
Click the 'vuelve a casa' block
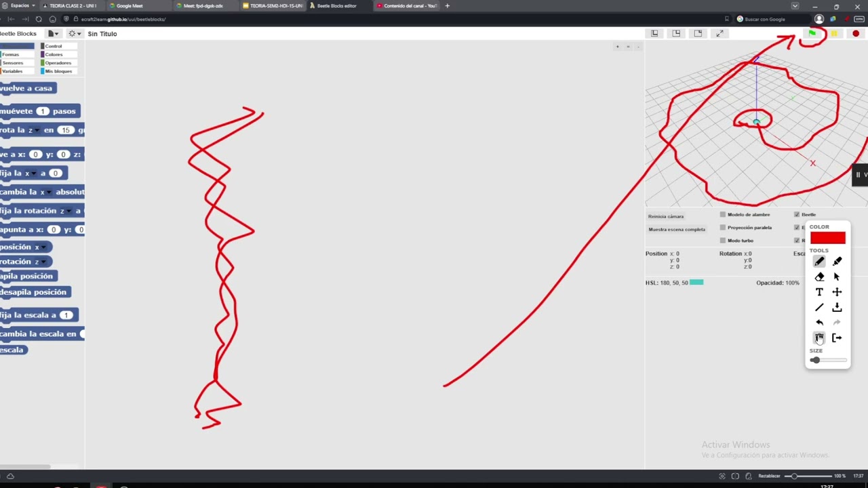coord(27,88)
